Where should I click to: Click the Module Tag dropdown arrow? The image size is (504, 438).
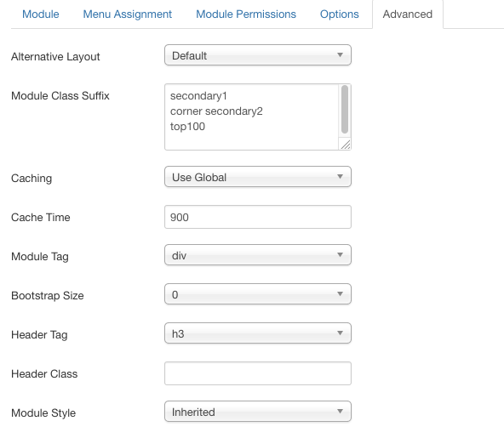tap(340, 254)
